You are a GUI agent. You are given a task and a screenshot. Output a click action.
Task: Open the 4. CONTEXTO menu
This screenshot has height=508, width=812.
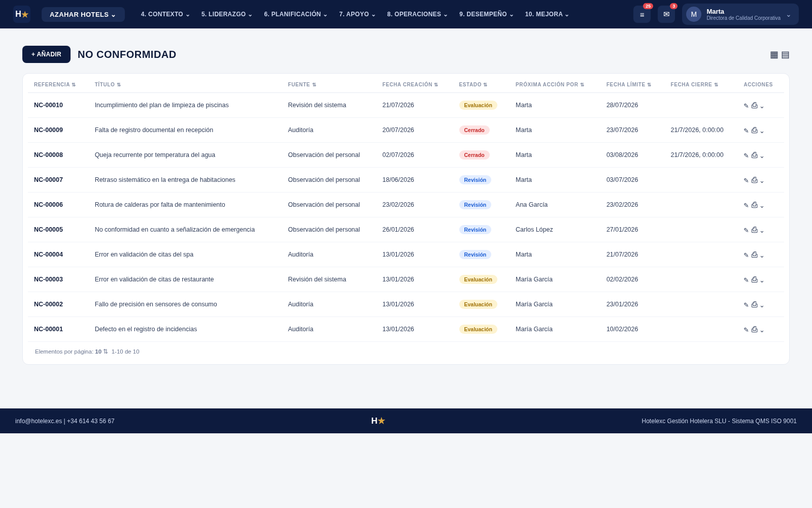point(165,14)
